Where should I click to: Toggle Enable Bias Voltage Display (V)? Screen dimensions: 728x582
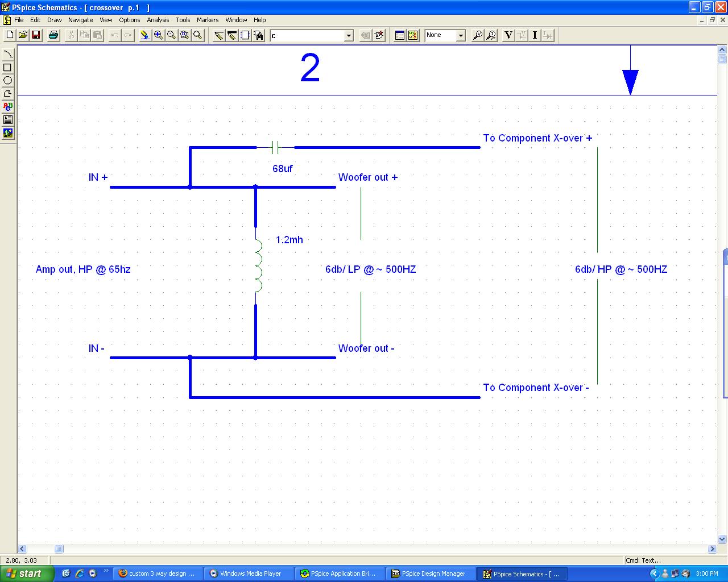tap(508, 35)
